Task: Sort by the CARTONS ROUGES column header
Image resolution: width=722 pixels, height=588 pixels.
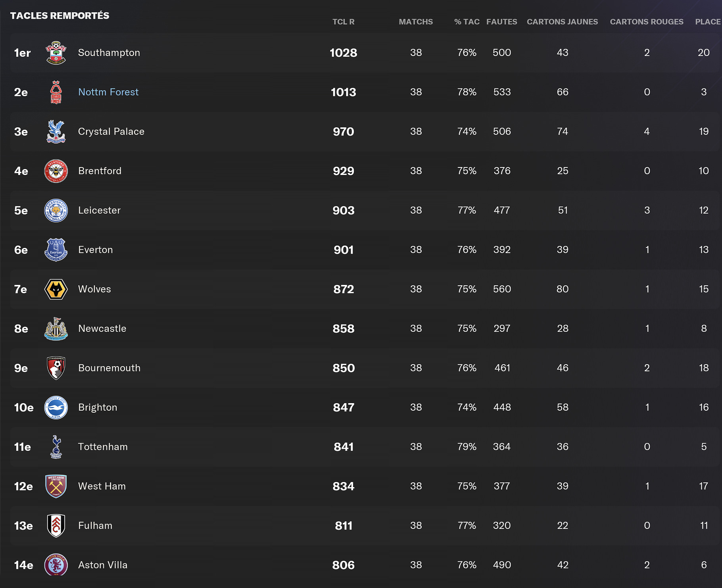Action: (647, 22)
